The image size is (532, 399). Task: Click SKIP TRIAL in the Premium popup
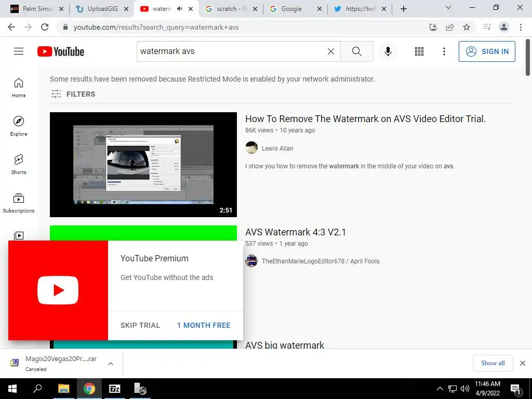140,325
